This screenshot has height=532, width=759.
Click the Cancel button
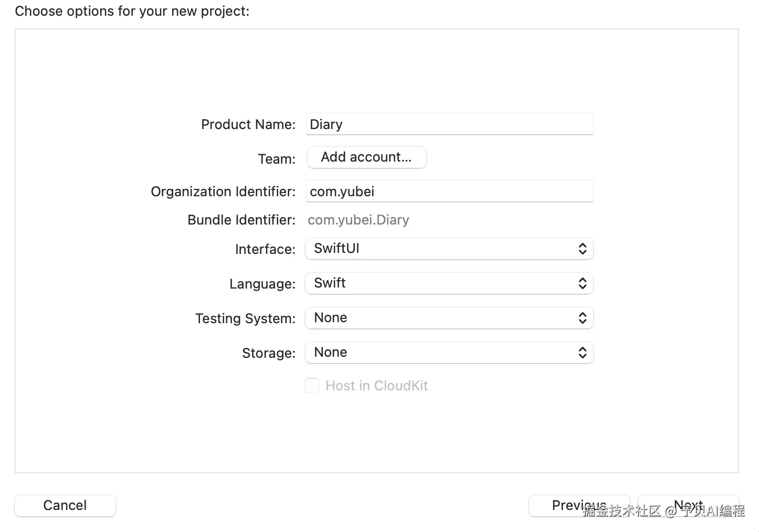pos(65,505)
